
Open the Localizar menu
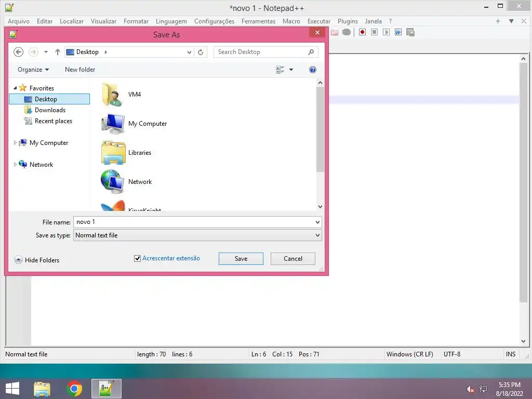pos(72,21)
